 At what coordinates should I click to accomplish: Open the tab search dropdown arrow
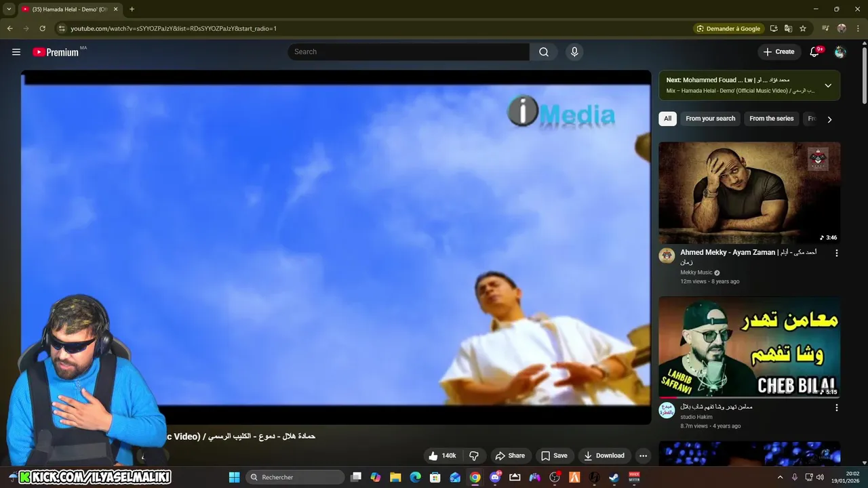tap(9, 9)
